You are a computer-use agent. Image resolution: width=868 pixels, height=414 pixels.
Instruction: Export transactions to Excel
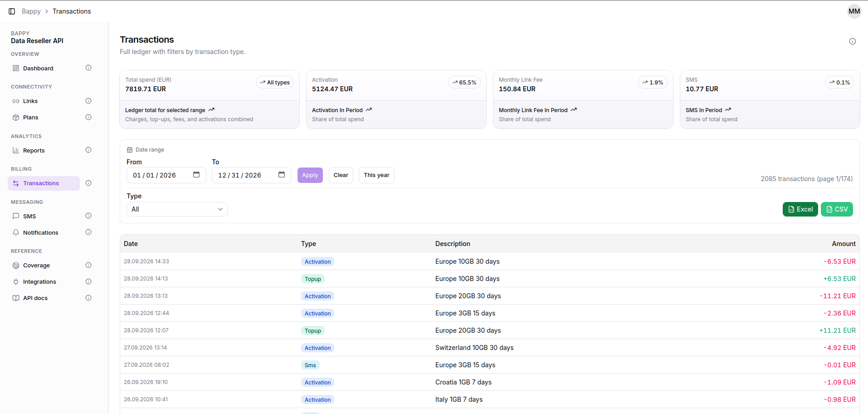pos(800,209)
